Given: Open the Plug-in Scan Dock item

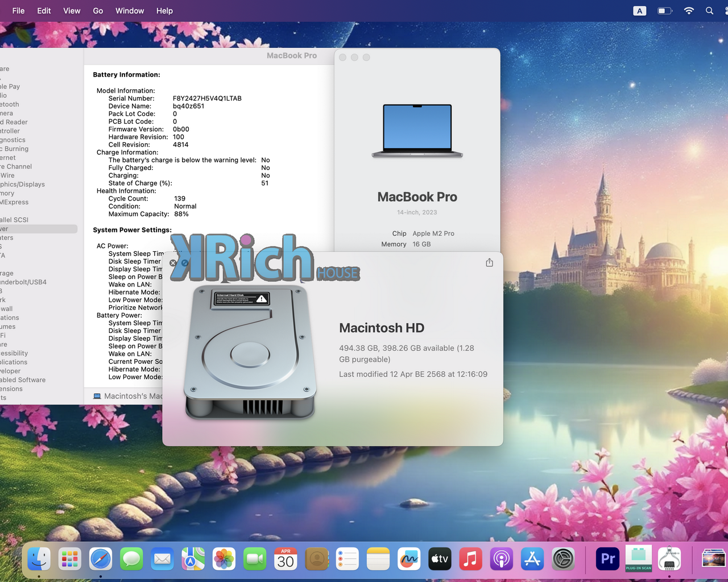Looking at the screenshot, I should (x=639, y=559).
